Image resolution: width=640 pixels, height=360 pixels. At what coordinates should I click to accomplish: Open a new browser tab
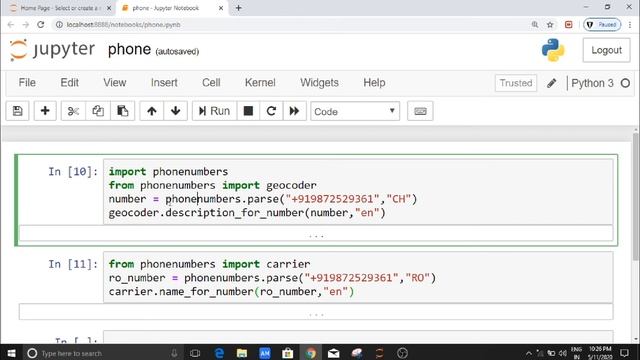(x=239, y=8)
